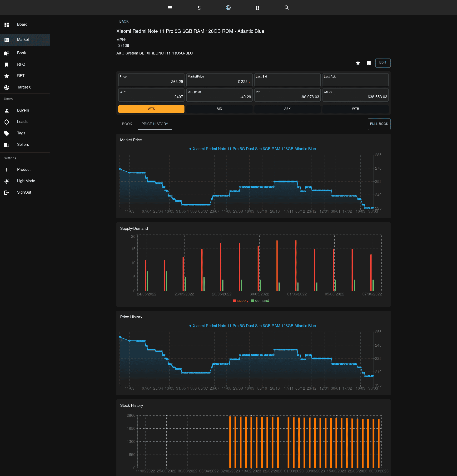Open Board in sidebar

pyautogui.click(x=25, y=25)
